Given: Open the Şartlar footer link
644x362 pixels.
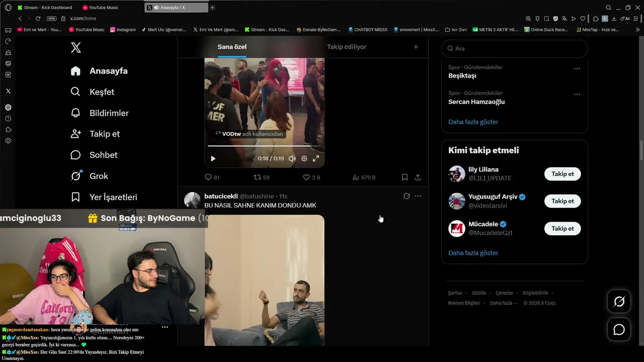Looking at the screenshot, I should point(455,293).
